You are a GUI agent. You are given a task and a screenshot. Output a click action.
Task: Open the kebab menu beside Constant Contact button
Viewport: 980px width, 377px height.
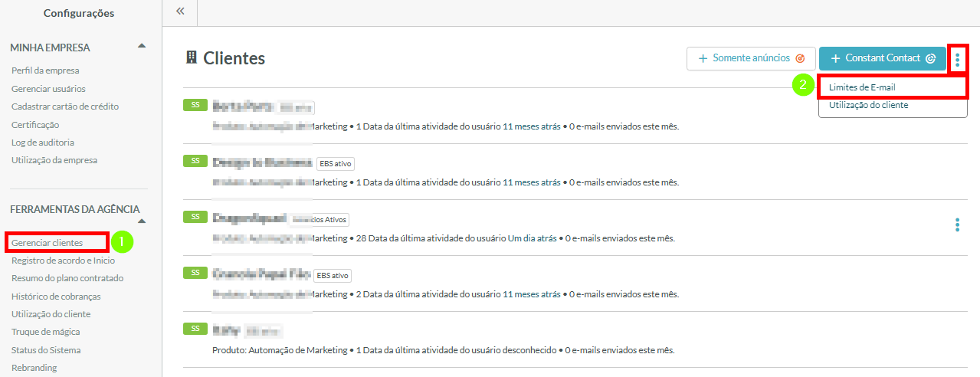coord(957,59)
